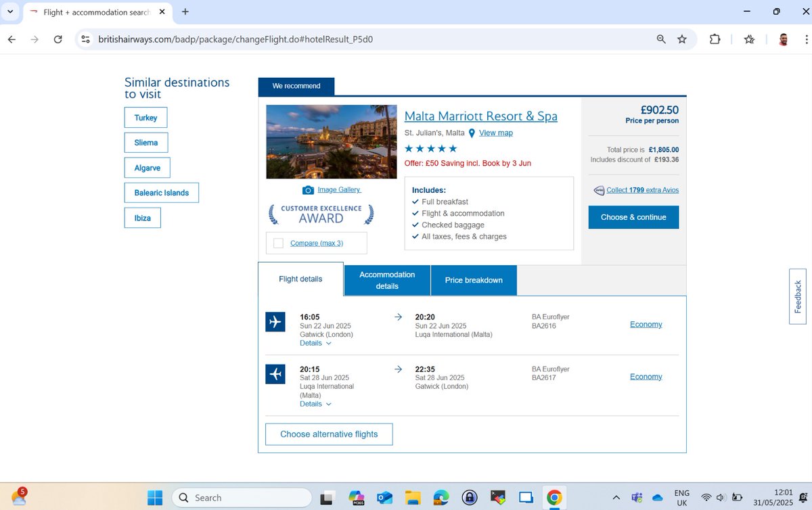Viewport: 812px width, 510px height.
Task: Open the weather widget on the taskbar
Action: tap(19, 497)
